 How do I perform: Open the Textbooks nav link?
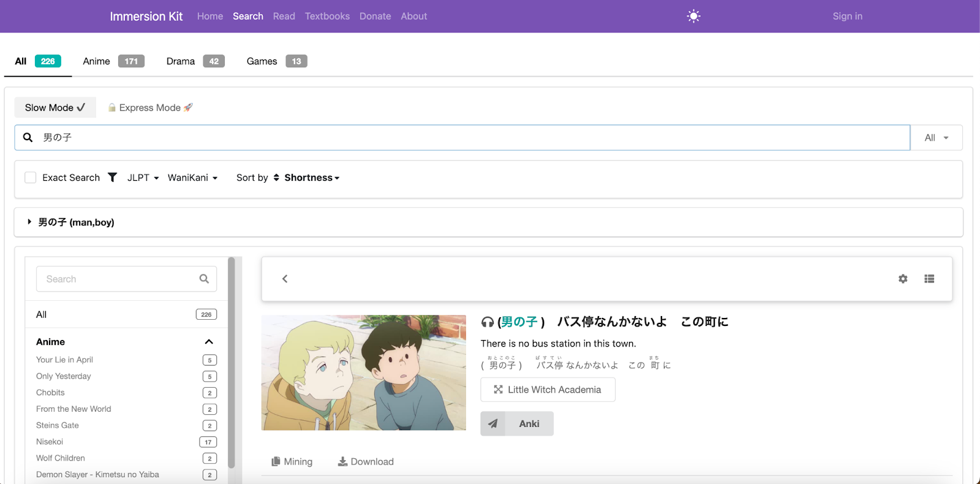tap(327, 17)
